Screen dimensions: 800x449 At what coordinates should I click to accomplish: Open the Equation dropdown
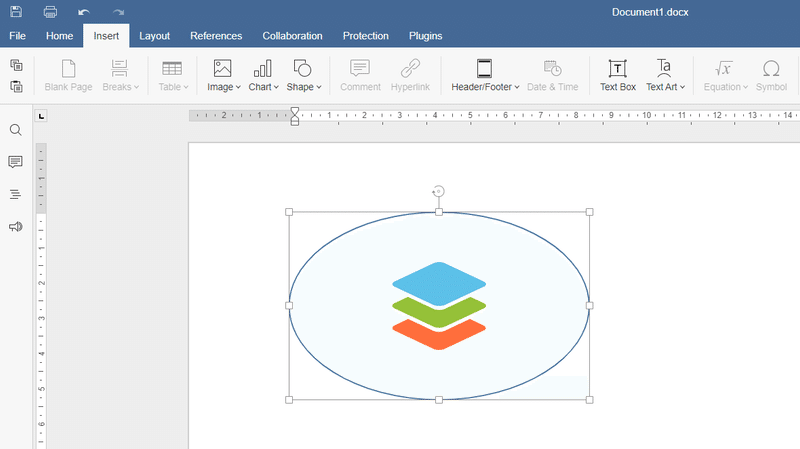tap(725, 76)
